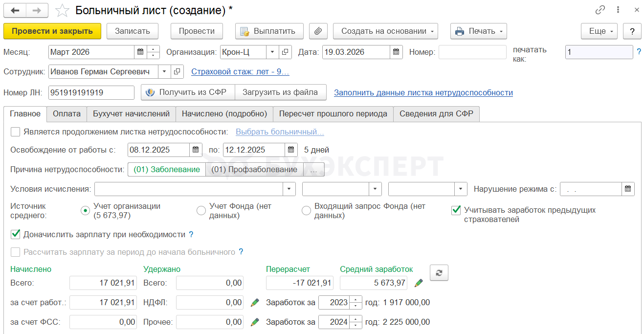Image resolution: width=644 pixels, height=334 pixels.
Task: Edit НДФЛ amount with pencil icon
Action: (254, 302)
